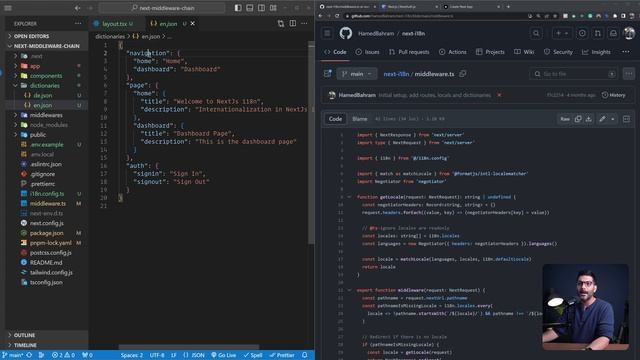This screenshot has width=640, height=360.
Task: Click the Go to file search field
Action: (574, 74)
